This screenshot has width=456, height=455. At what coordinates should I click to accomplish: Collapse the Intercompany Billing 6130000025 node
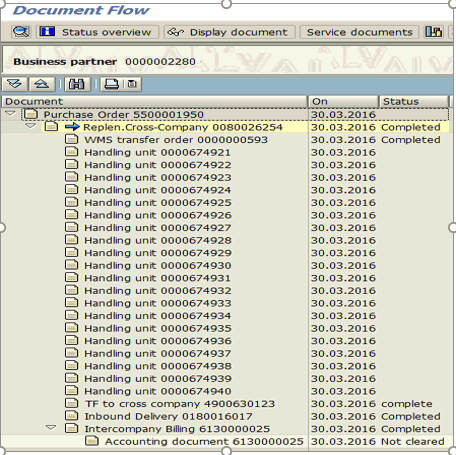point(51,428)
